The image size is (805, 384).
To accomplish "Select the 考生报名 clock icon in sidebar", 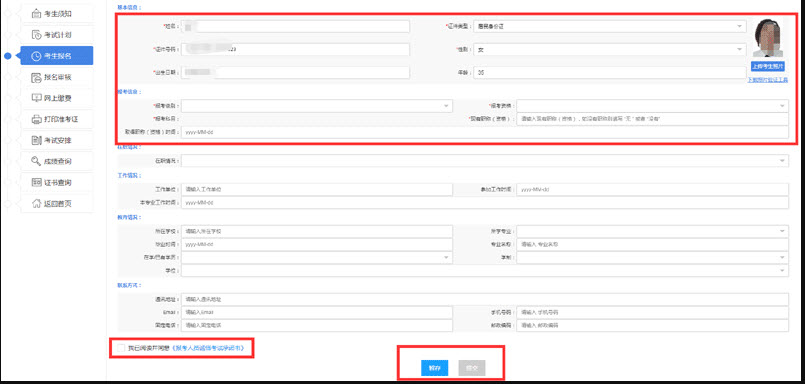I will [x=36, y=56].
